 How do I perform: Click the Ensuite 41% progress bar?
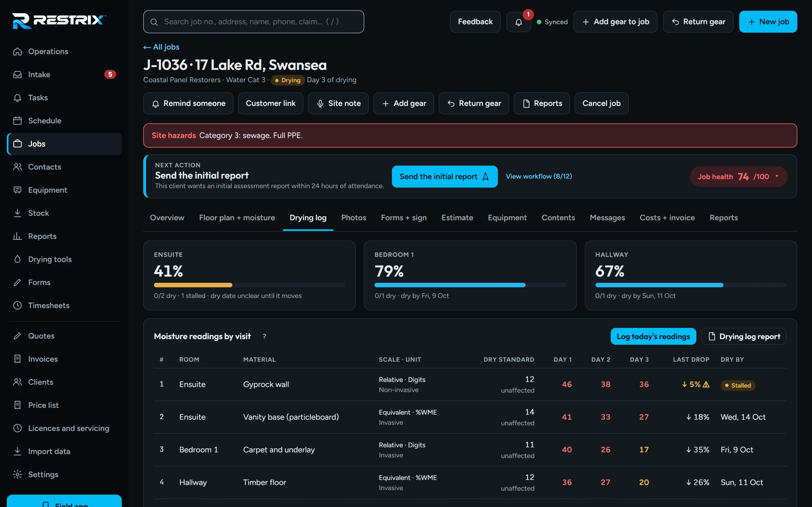click(x=249, y=285)
